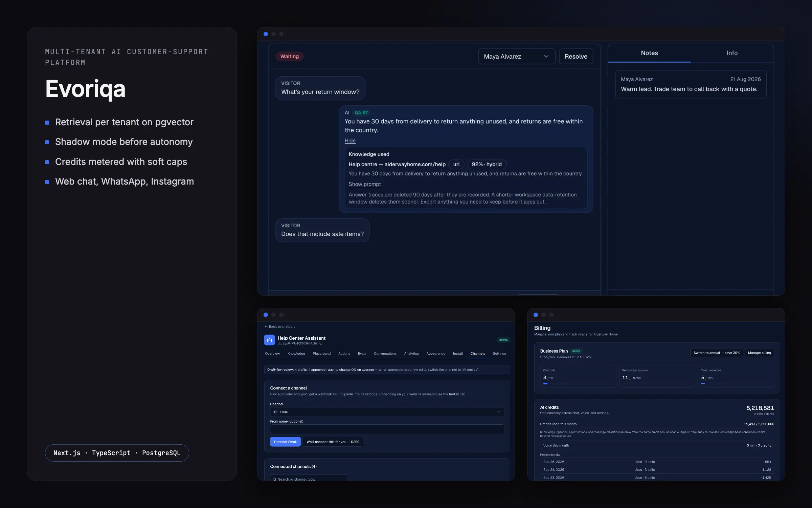Expand the Channel Email dropdown chevron
Image resolution: width=812 pixels, height=508 pixels.
pyautogui.click(x=499, y=412)
